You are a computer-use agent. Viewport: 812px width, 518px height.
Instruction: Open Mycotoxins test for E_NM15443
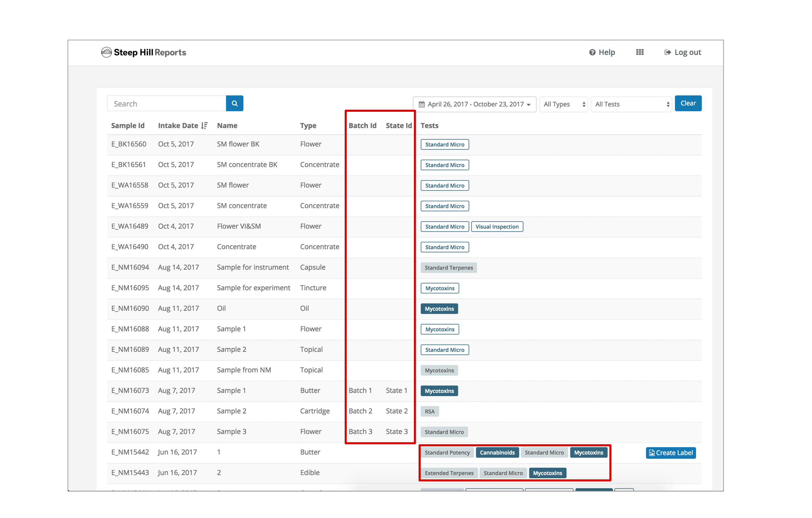[x=547, y=473]
